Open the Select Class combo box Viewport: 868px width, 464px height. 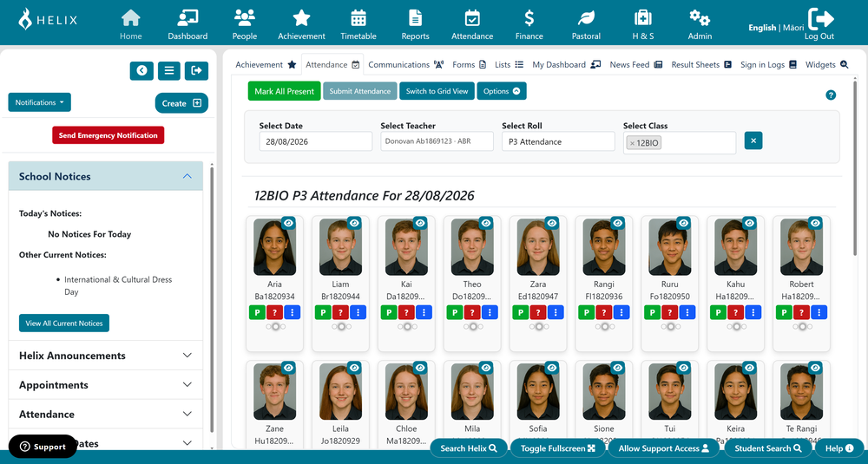(x=680, y=143)
